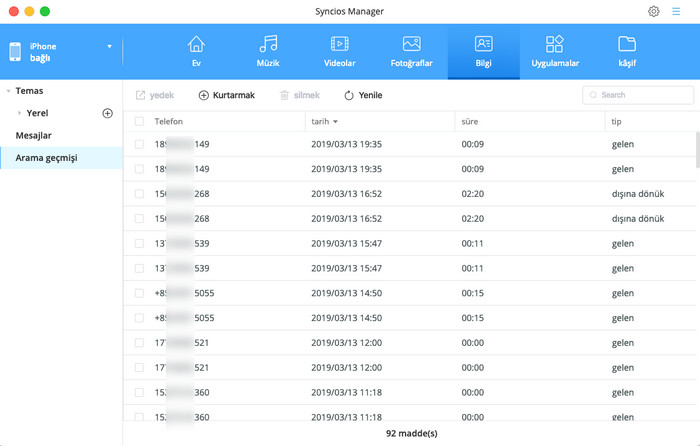This screenshot has width=700, height=446.
Task: Check the first 19:35 call row checkbox
Action: [139, 144]
